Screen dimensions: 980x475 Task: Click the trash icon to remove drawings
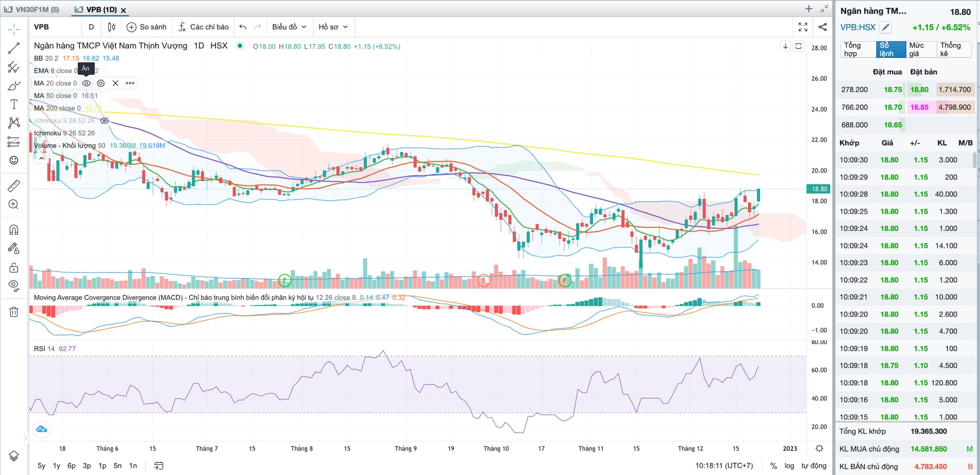pos(14,312)
